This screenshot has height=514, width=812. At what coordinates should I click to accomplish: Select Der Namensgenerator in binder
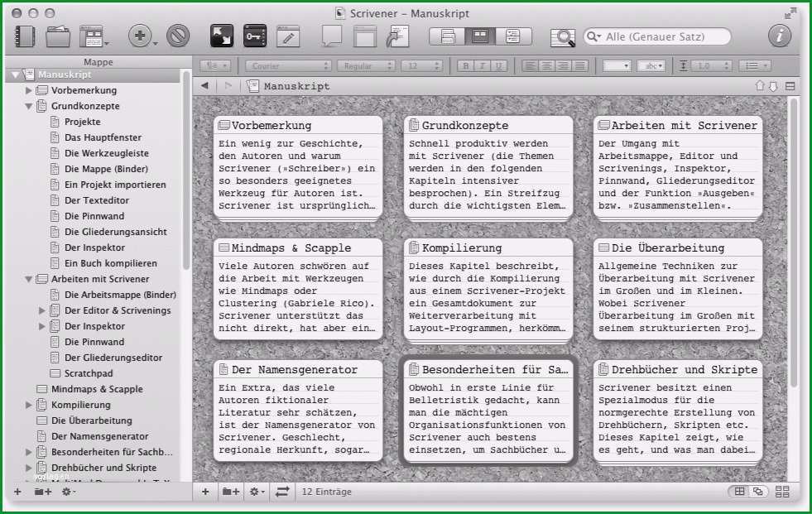click(99, 436)
